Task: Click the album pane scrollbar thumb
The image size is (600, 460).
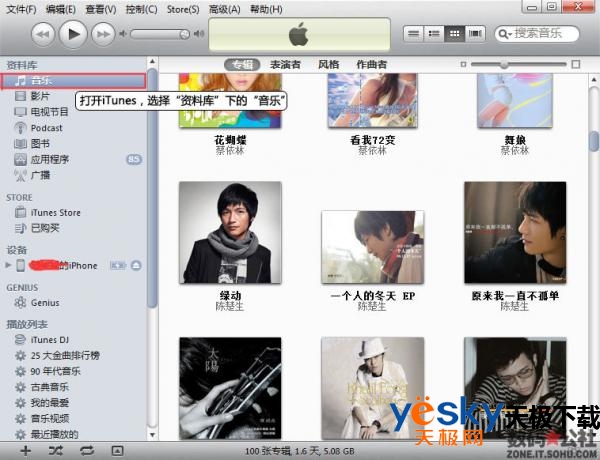Action: point(593,141)
